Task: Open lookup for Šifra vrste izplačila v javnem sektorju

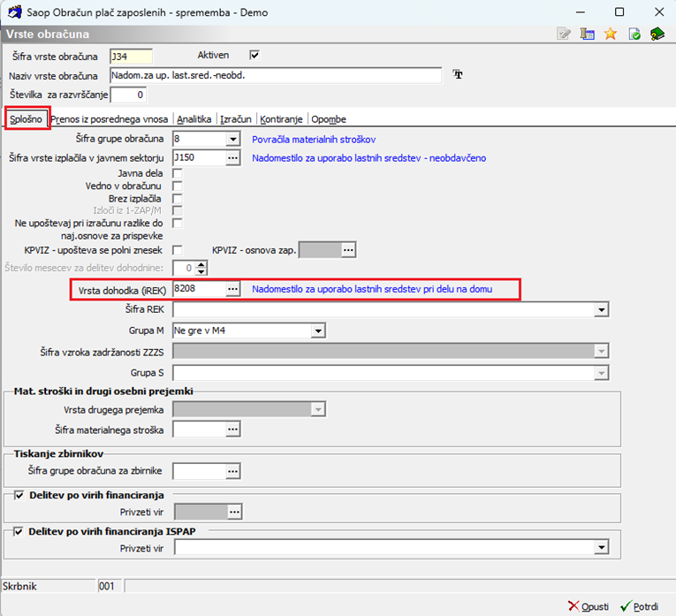Action: (232, 158)
